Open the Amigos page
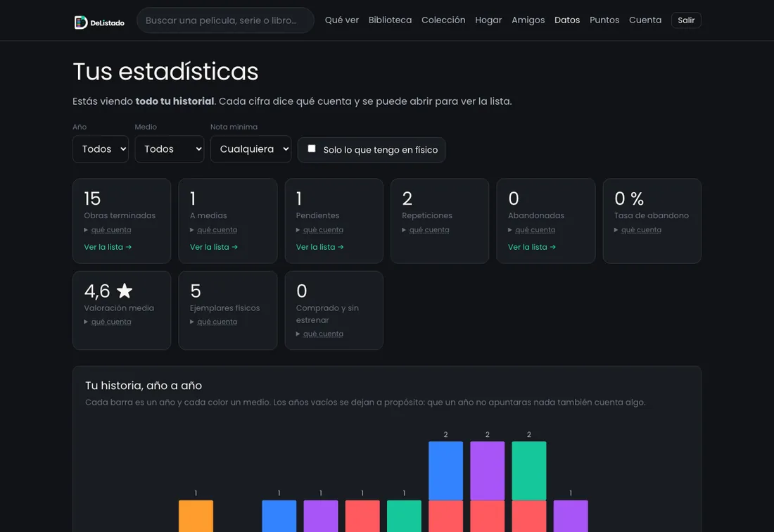 tap(528, 20)
